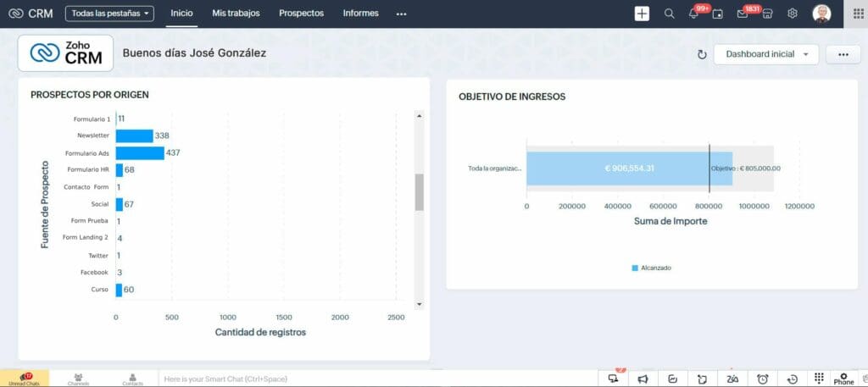This screenshot has height=387, width=868.
Task: Open the chart gamescope icon in bottom bar
Action: [x=672, y=379]
